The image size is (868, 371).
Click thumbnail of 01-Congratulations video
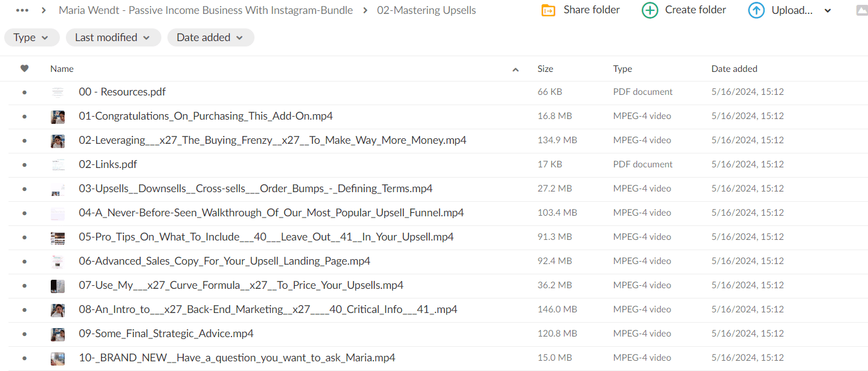coord(57,117)
